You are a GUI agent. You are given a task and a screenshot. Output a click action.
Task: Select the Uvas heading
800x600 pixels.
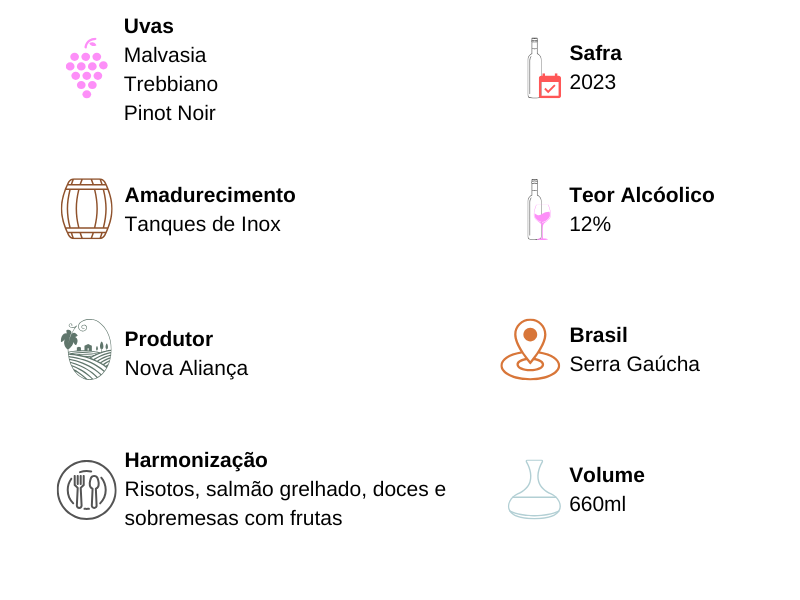(148, 26)
